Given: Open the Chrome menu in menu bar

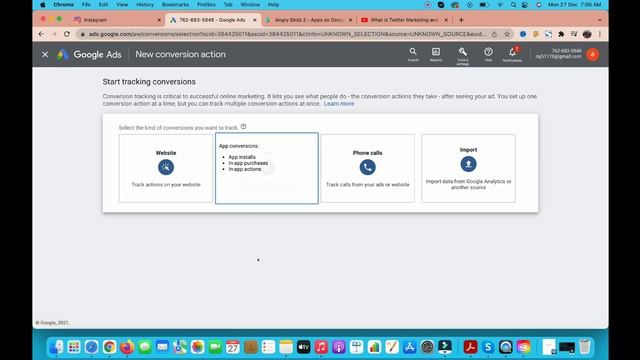Looking at the screenshot, I should pyautogui.click(x=64, y=4).
